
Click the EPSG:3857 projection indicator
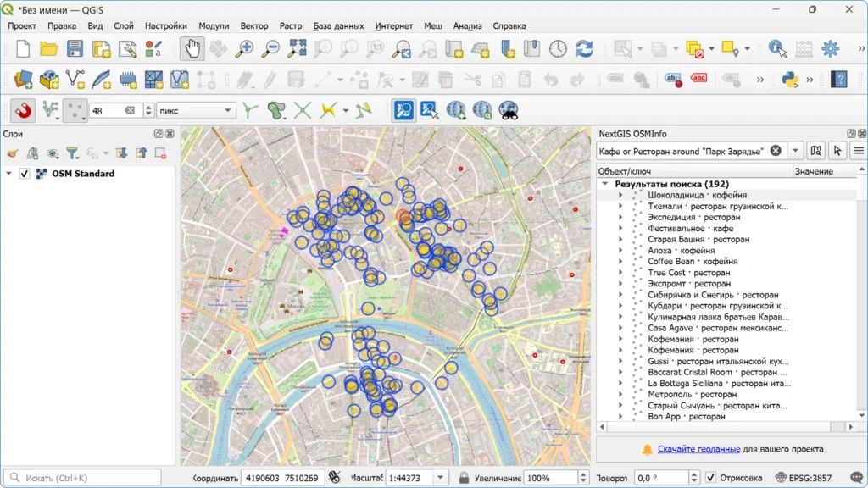pyautogui.click(x=804, y=478)
